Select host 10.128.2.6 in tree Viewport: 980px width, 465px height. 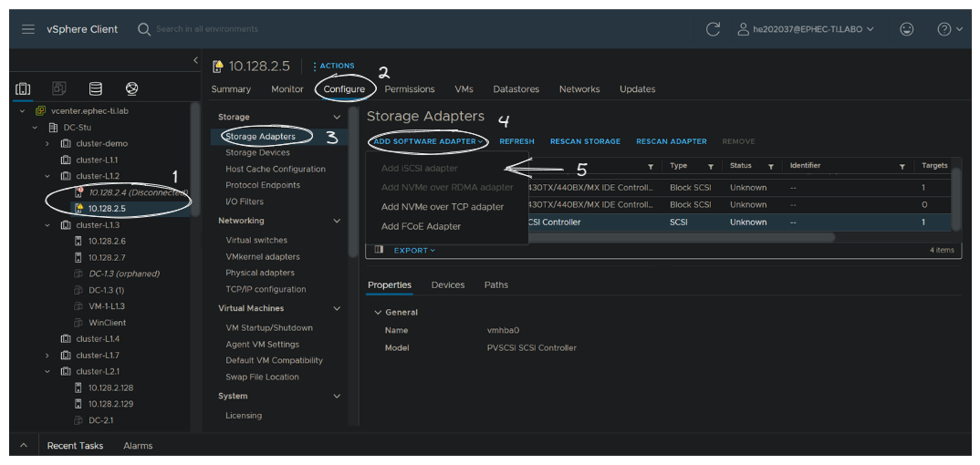tap(107, 241)
